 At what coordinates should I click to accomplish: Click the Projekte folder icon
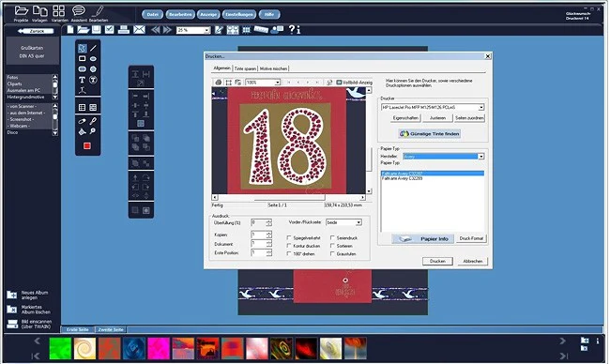[21, 11]
